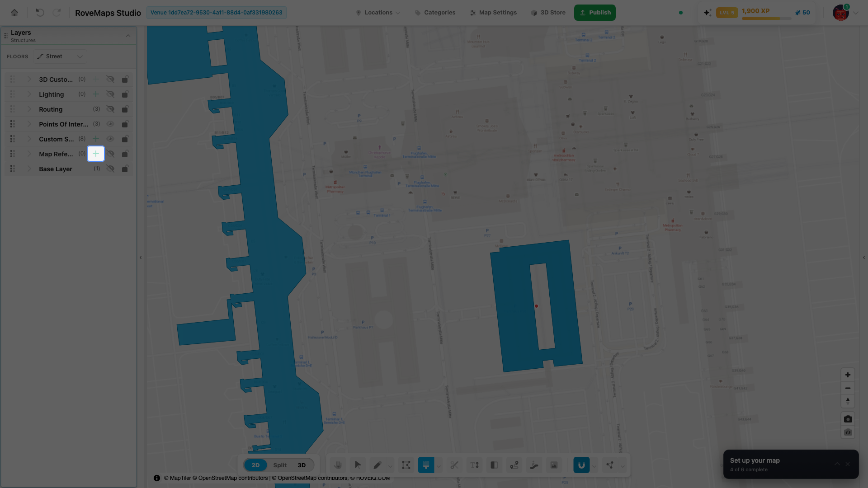The height and width of the screenshot is (488, 868).
Task: Switch to Split view
Action: (280, 465)
